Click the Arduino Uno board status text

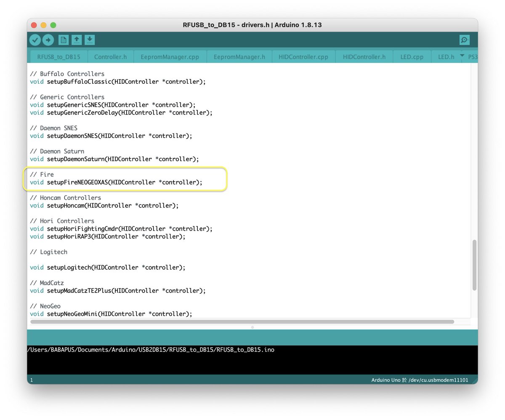pyautogui.click(x=420, y=380)
